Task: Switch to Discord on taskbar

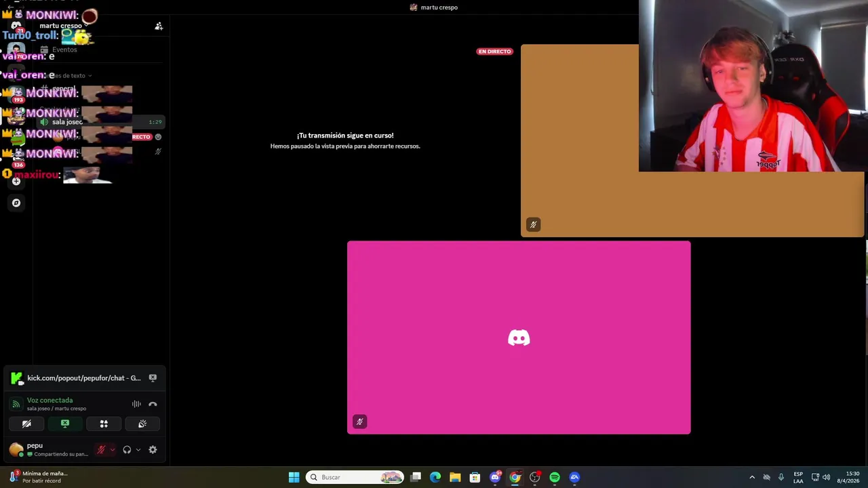Action: [495, 477]
